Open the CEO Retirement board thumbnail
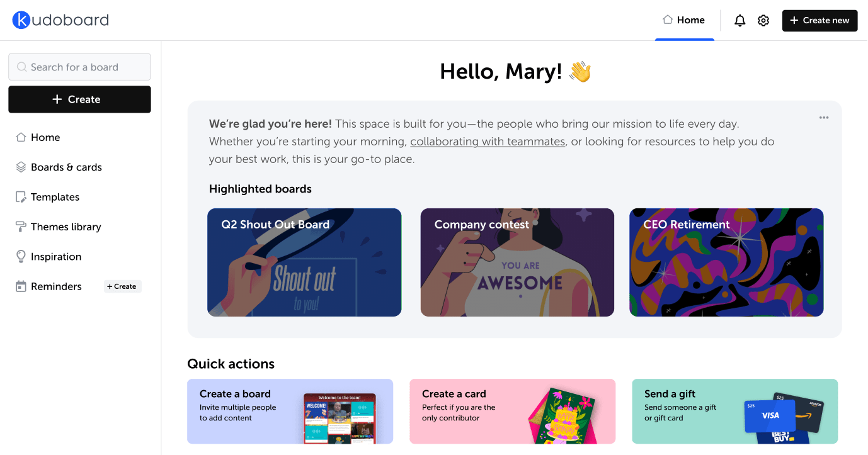 pos(726,262)
